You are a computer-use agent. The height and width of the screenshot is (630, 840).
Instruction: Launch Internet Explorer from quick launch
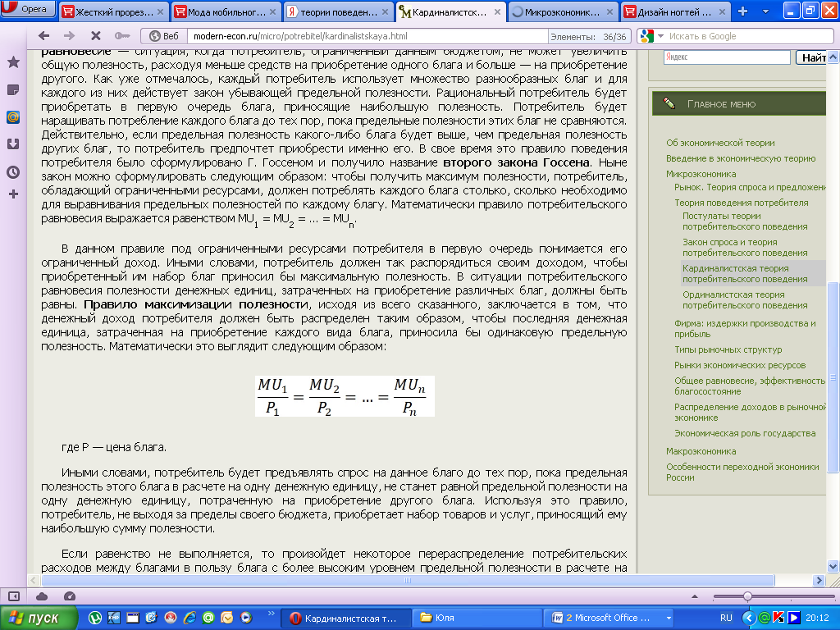[x=189, y=618]
